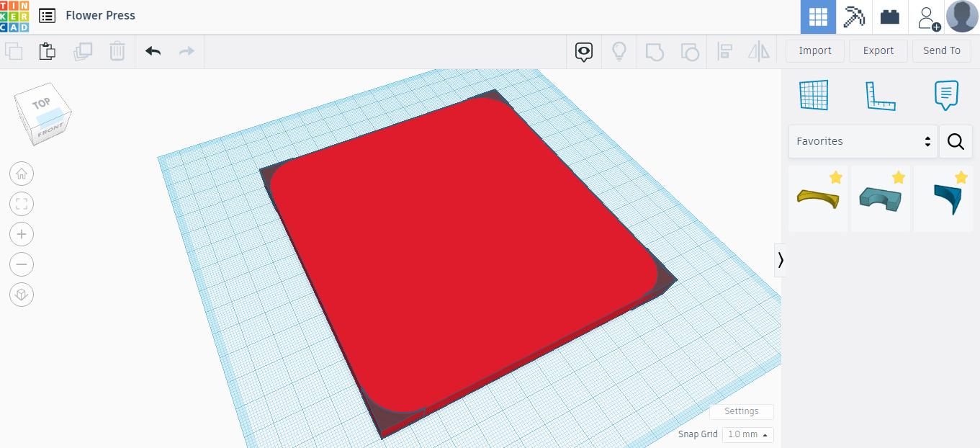Image resolution: width=980 pixels, height=448 pixels.
Task: Click the Align tool icon
Action: point(725,51)
